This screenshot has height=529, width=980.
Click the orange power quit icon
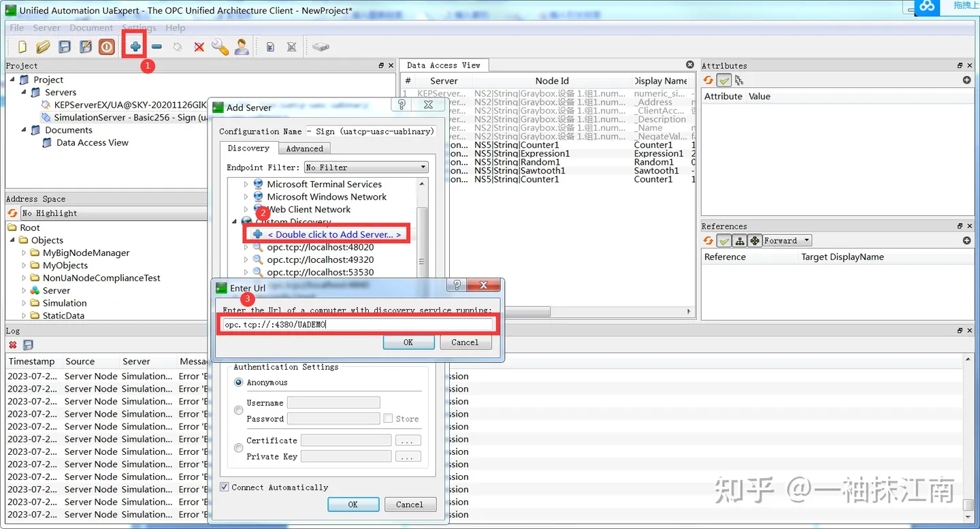point(107,47)
